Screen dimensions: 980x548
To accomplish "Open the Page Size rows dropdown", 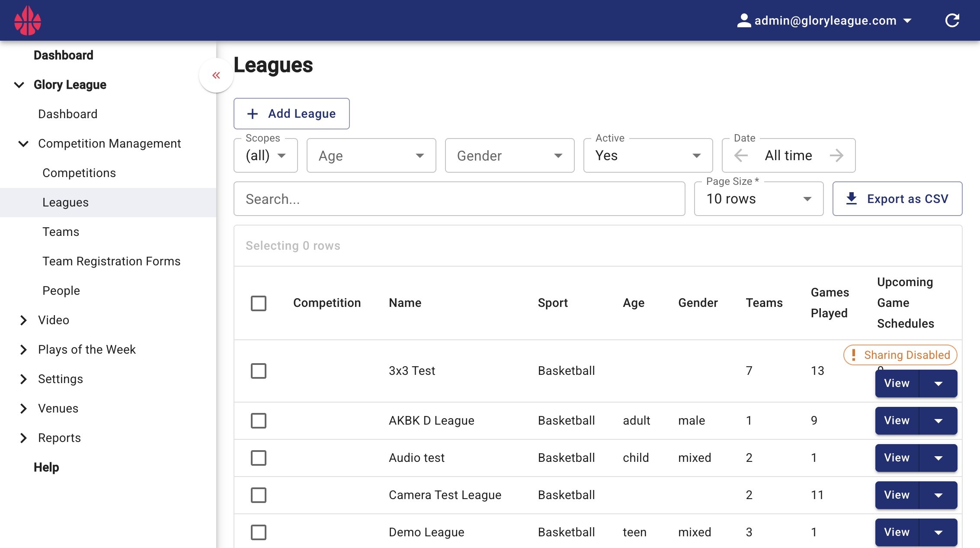I will (x=759, y=199).
